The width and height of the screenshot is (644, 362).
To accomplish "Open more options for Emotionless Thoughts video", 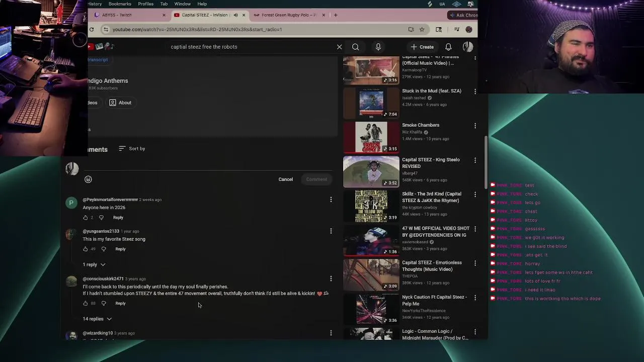I will (475, 263).
